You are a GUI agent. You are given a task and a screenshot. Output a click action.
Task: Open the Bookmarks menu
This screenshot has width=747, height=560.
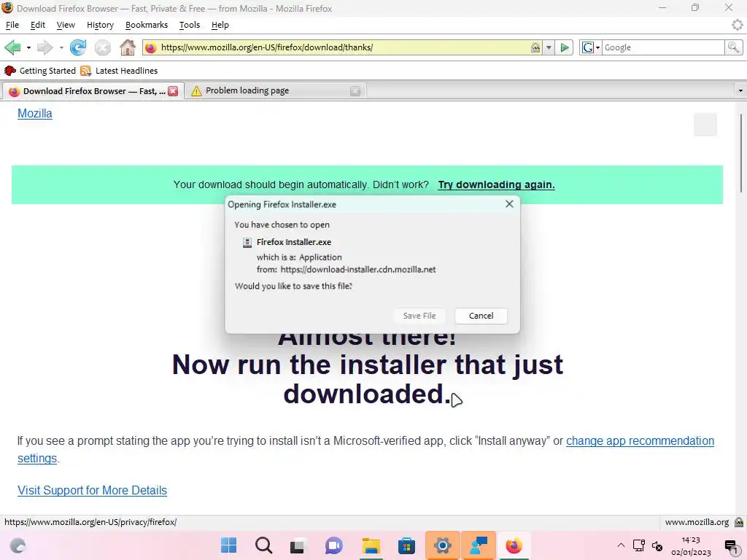pyautogui.click(x=146, y=25)
